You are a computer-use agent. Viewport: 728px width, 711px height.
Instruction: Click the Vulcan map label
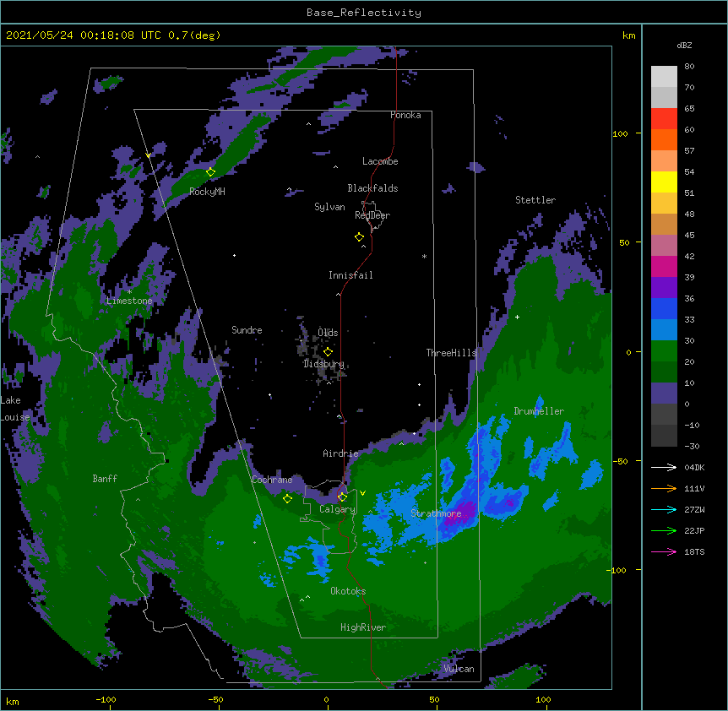(x=459, y=669)
